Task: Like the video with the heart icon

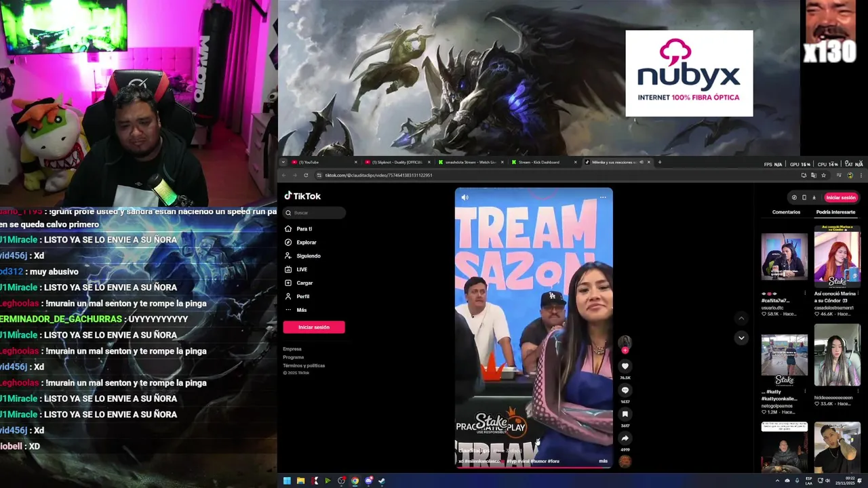Action: [625, 366]
